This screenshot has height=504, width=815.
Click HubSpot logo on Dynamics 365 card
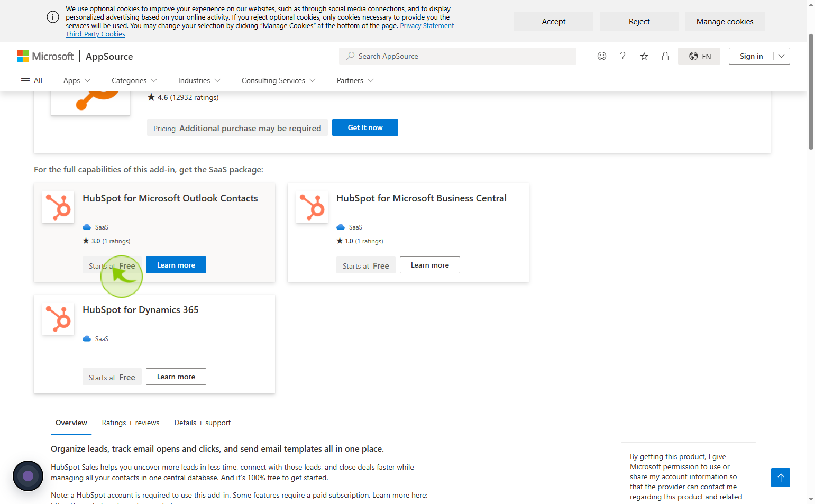[x=58, y=318]
